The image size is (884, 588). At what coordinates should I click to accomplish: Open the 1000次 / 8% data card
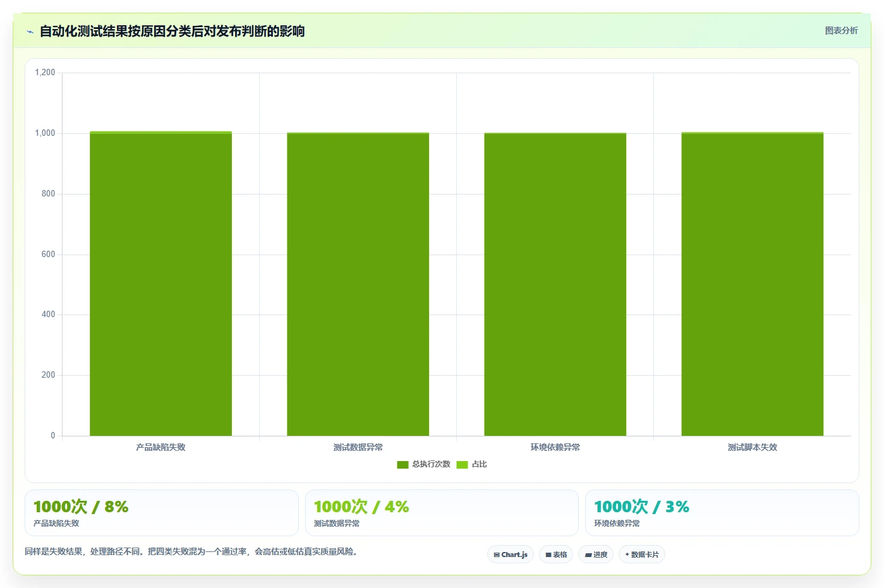point(161,513)
